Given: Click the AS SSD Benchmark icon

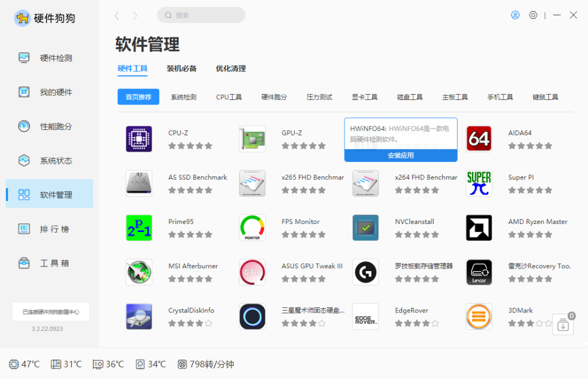Looking at the screenshot, I should click(139, 183).
